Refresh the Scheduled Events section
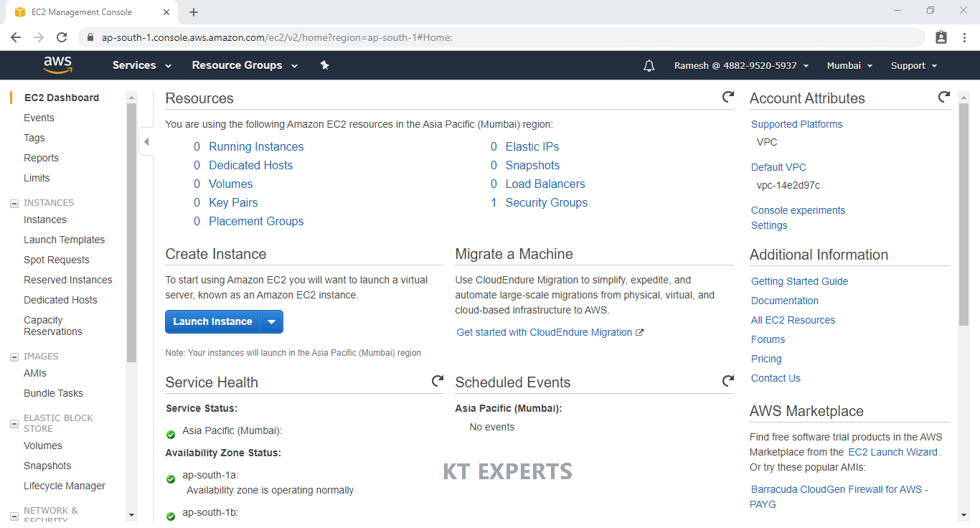980x528 pixels. tap(728, 381)
